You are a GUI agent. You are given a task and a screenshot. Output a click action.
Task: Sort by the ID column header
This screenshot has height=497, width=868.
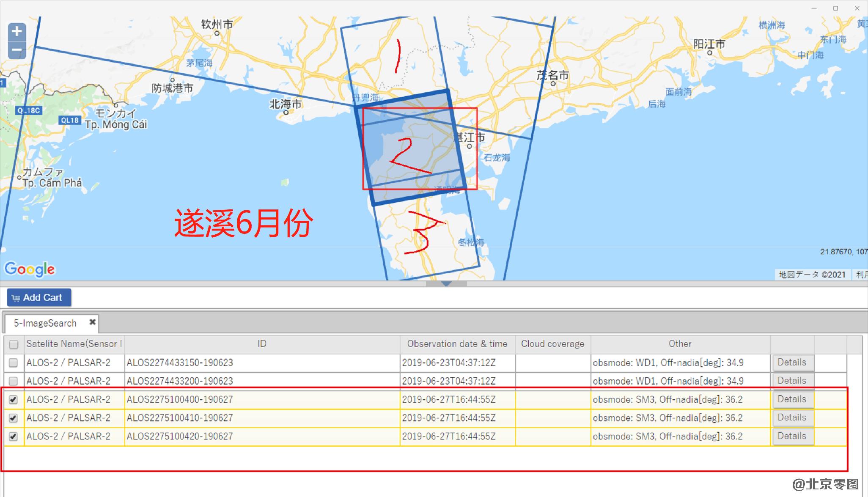pyautogui.click(x=262, y=344)
